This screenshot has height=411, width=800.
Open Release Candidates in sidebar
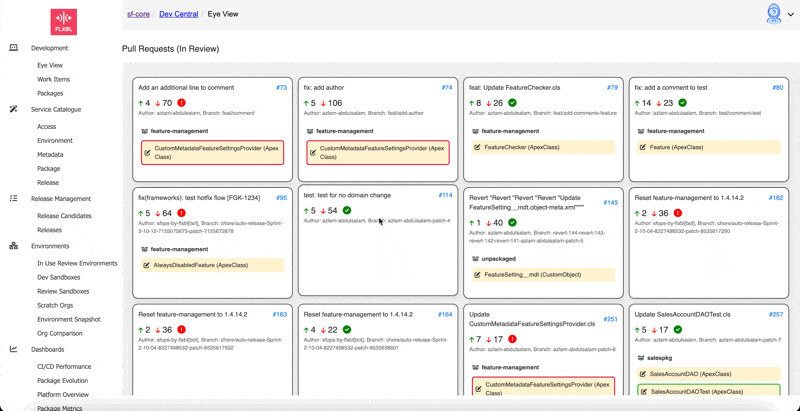pyautogui.click(x=64, y=216)
